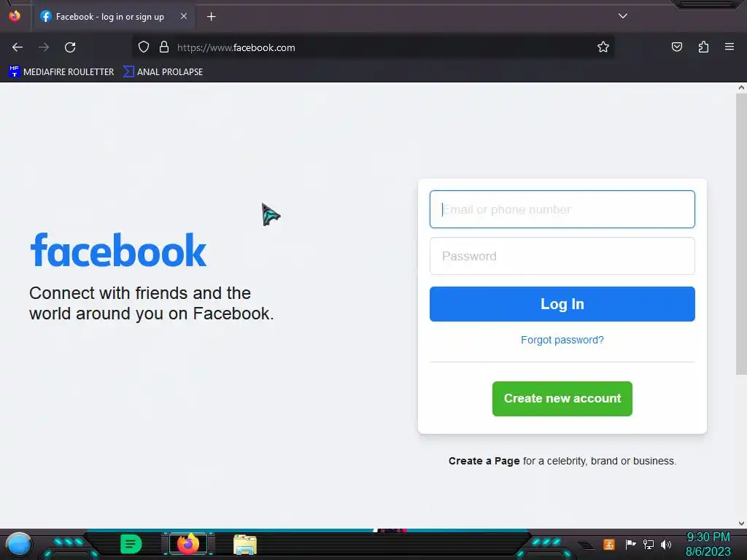This screenshot has width=747, height=560.
Task: Click the Create new account button
Action: [562, 399]
